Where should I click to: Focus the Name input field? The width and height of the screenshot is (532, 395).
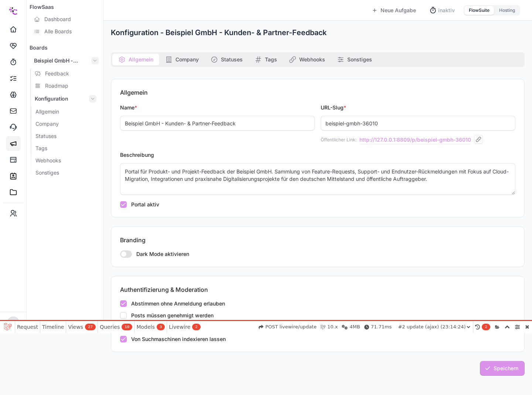pyautogui.click(x=217, y=123)
